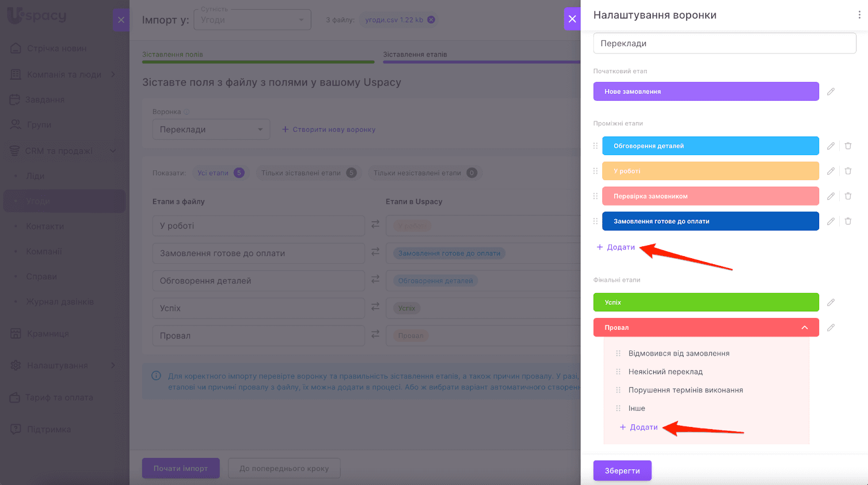This screenshot has height=485, width=868.
Task: Show 'Тільки незіставлені етапи' filter
Action: [425, 173]
